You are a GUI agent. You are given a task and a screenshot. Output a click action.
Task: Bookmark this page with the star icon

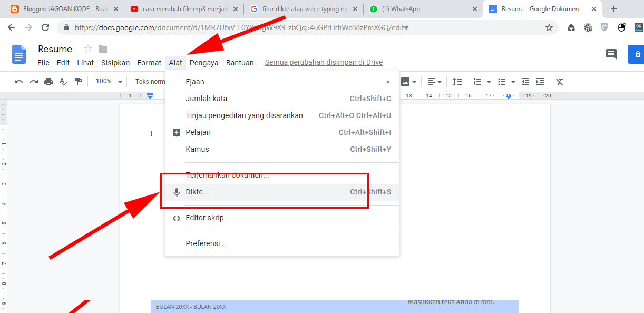click(x=549, y=27)
